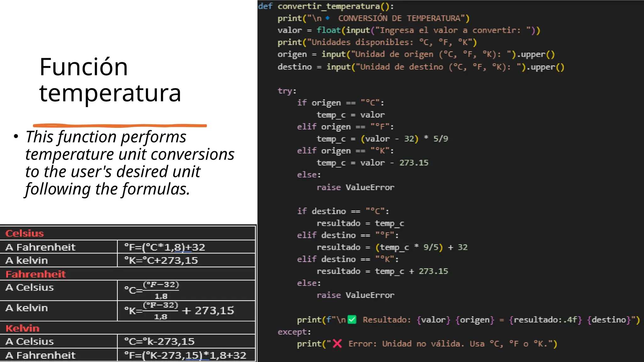Click the green checkmark emoji in the code

[352, 320]
